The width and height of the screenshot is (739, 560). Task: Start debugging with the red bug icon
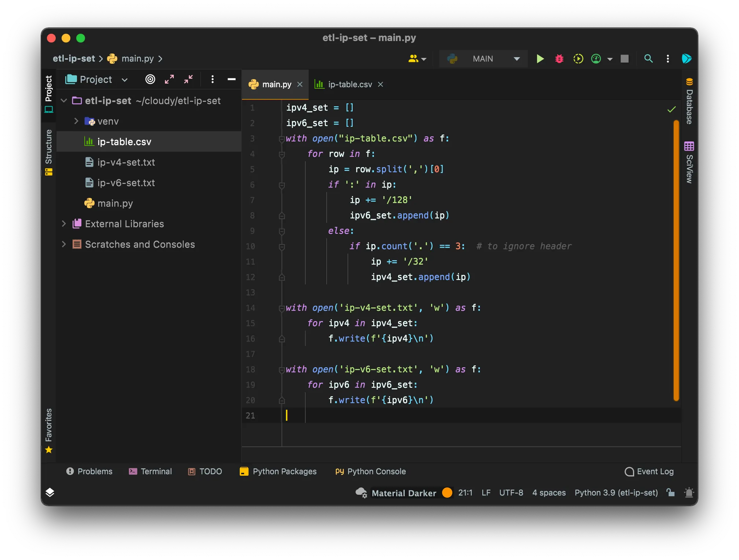coord(559,59)
